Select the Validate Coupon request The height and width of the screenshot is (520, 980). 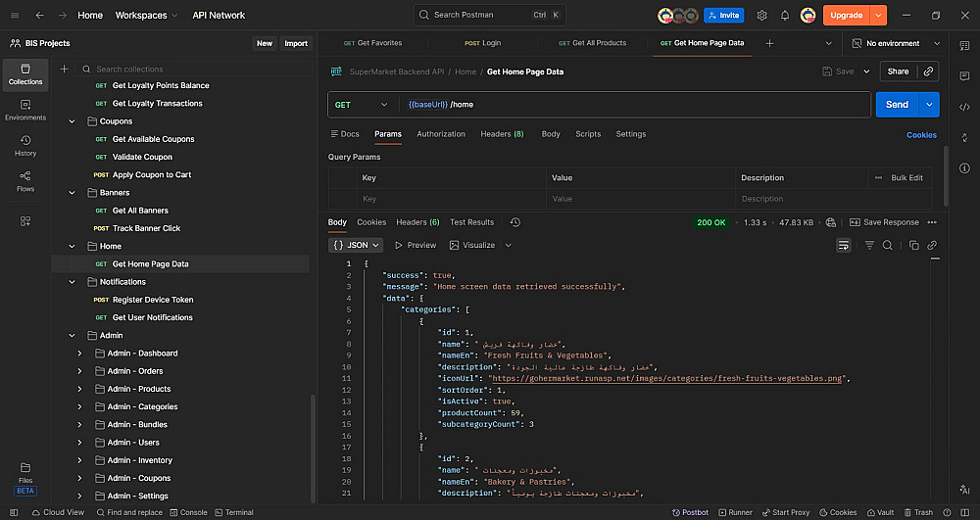142,157
